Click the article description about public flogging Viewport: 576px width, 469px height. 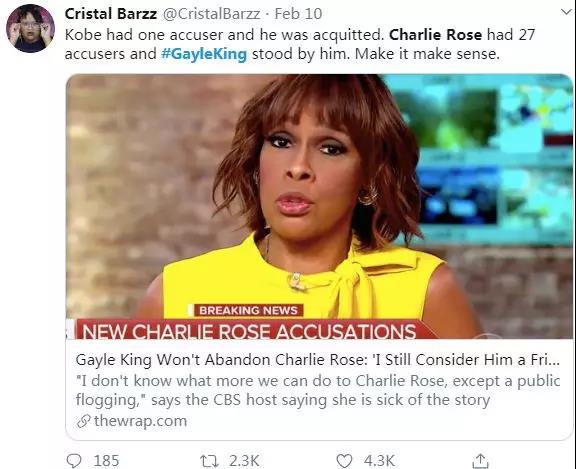click(x=318, y=390)
